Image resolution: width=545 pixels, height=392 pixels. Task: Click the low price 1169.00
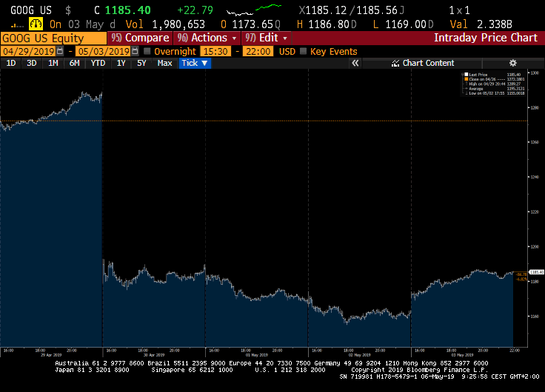pyautogui.click(x=405, y=24)
